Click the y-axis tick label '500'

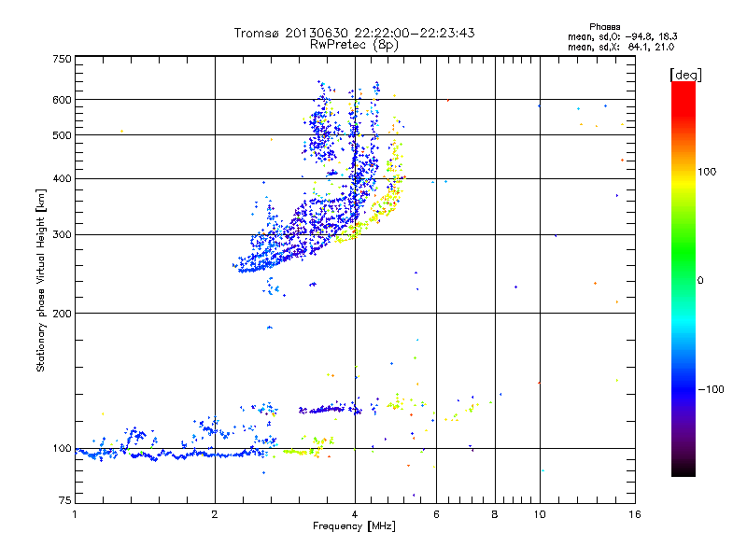tap(62, 135)
